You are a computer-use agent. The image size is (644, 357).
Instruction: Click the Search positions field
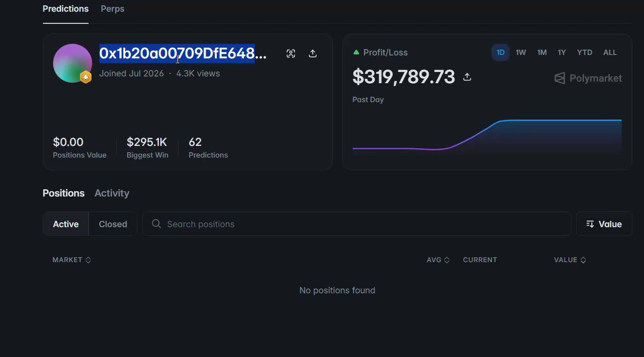click(x=356, y=224)
